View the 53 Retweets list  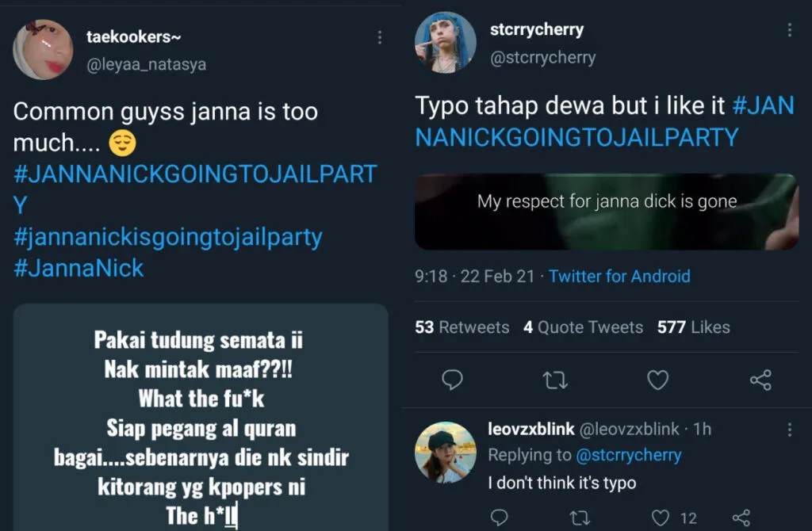pos(462,327)
